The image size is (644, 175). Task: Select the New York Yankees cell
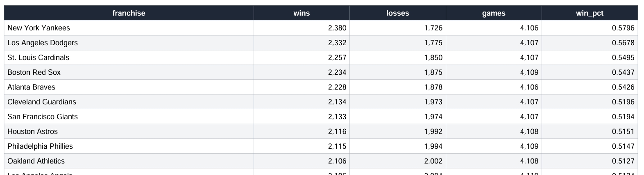tap(39, 28)
